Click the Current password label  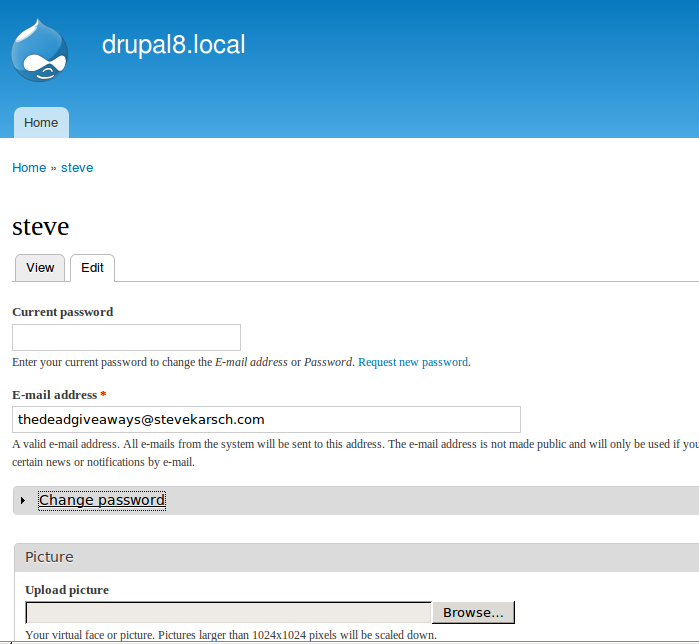(x=62, y=312)
